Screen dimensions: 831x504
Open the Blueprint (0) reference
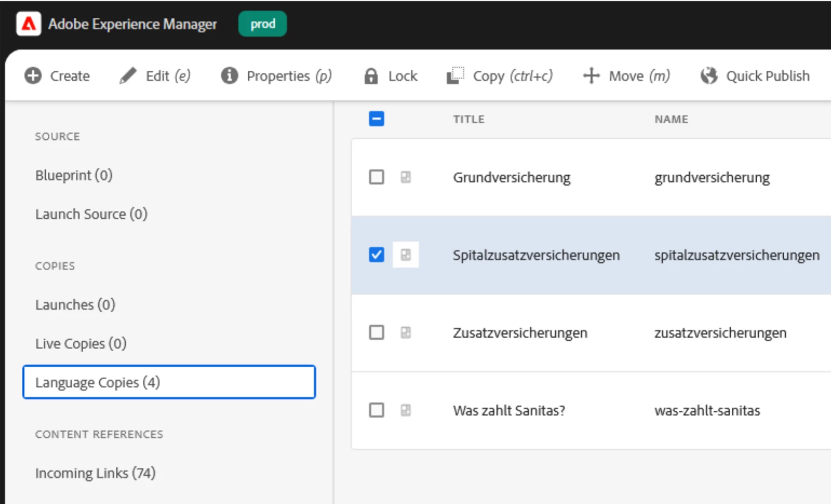coord(74,175)
